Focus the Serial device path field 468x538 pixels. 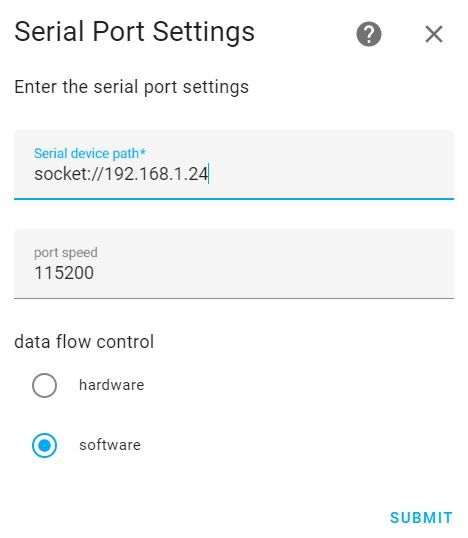click(x=234, y=165)
